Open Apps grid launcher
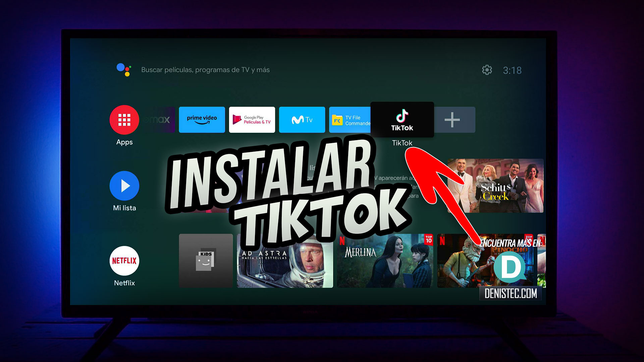The width and height of the screenshot is (644, 362). pos(124,120)
